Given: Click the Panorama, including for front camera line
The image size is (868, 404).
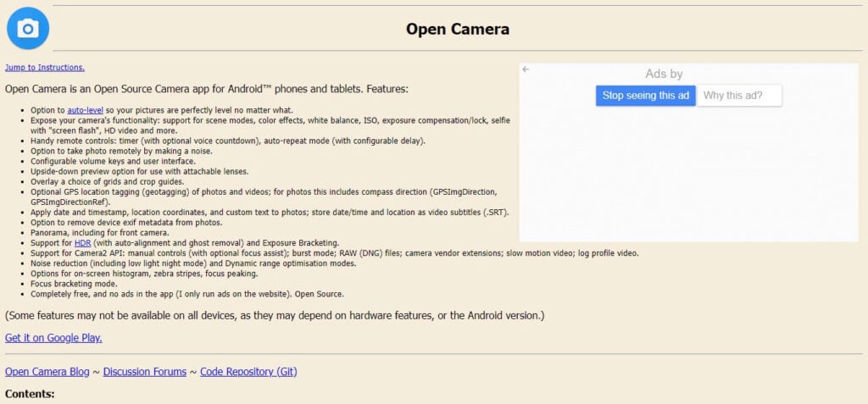Looking at the screenshot, I should pyautogui.click(x=100, y=232).
